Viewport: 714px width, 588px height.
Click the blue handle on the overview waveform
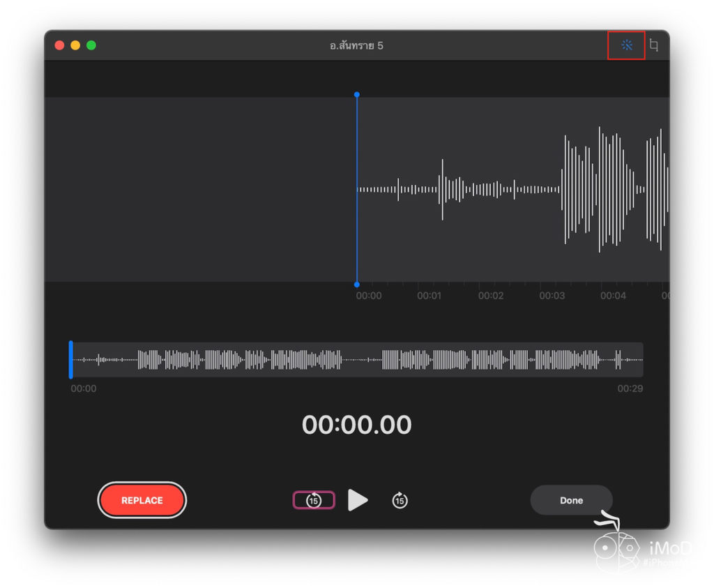coord(71,359)
